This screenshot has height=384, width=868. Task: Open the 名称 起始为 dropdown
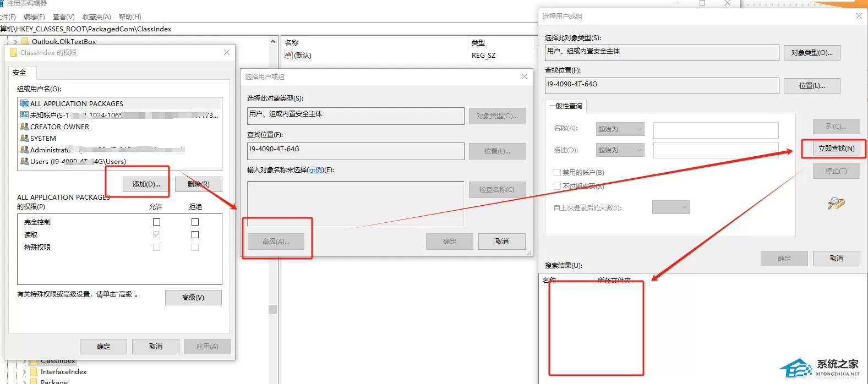620,129
